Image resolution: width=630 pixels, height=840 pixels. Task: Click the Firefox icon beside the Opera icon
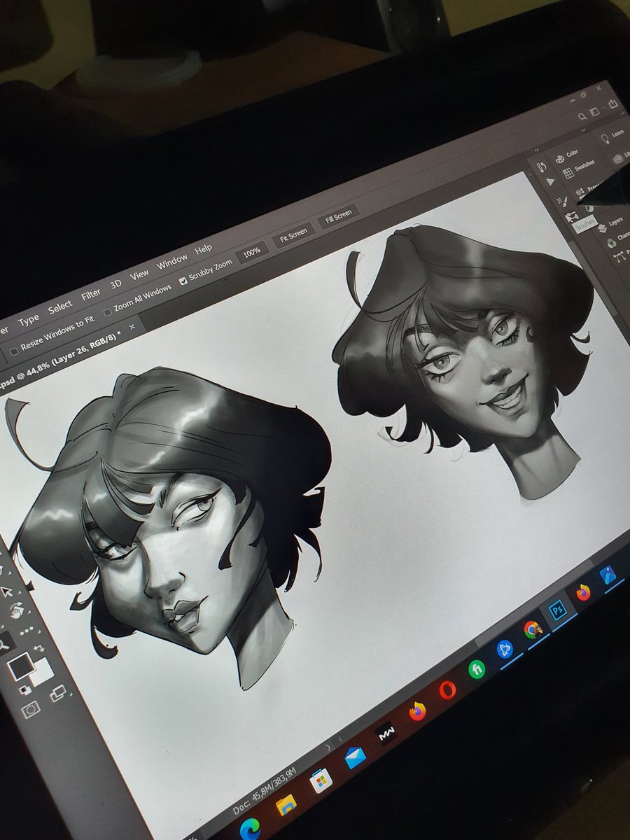(x=417, y=710)
